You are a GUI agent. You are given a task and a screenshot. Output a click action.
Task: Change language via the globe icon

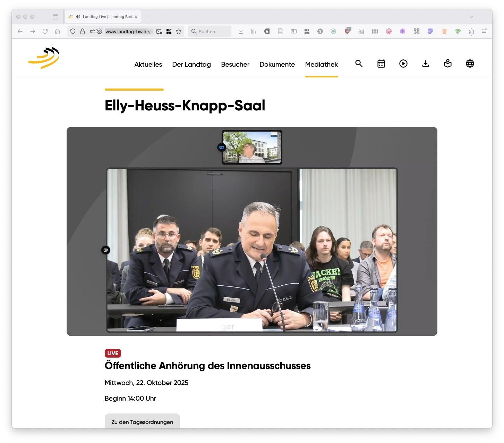pos(470,64)
